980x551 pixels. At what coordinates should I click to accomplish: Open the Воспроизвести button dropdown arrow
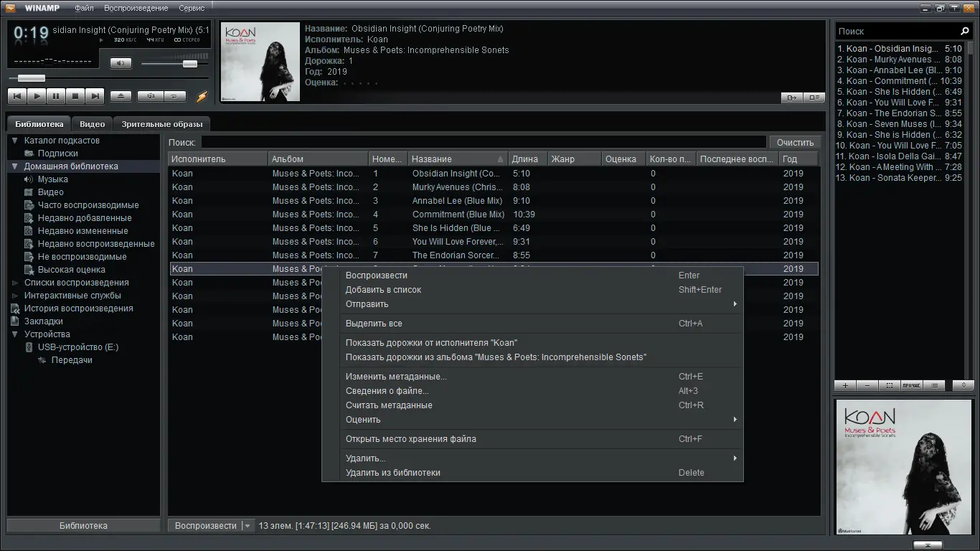(x=248, y=526)
